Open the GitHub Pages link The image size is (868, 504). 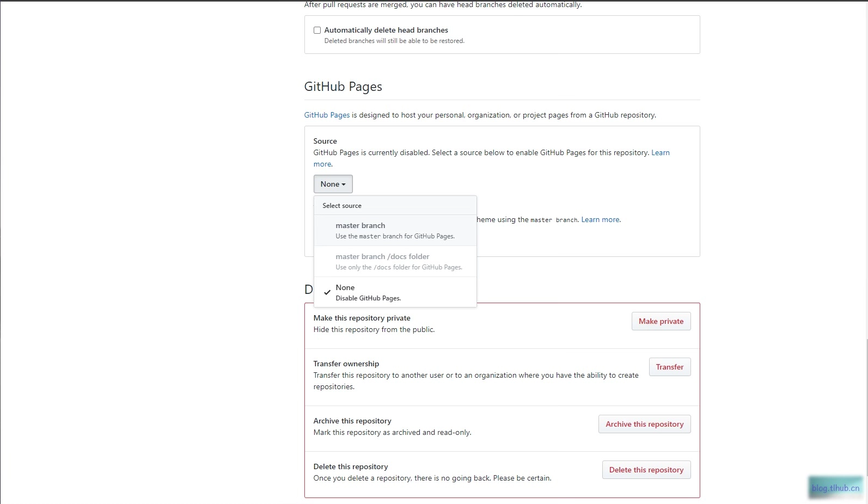pyautogui.click(x=327, y=115)
